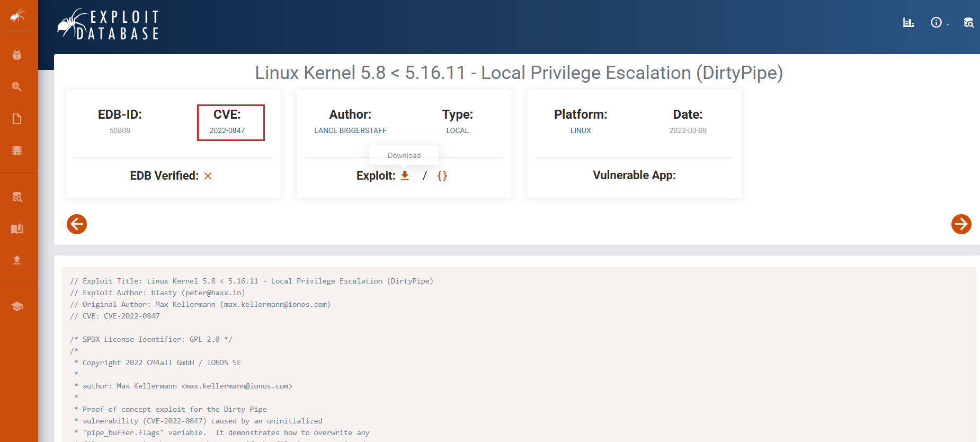Click the Exploit Author blasty code line

pyautogui.click(x=157, y=293)
